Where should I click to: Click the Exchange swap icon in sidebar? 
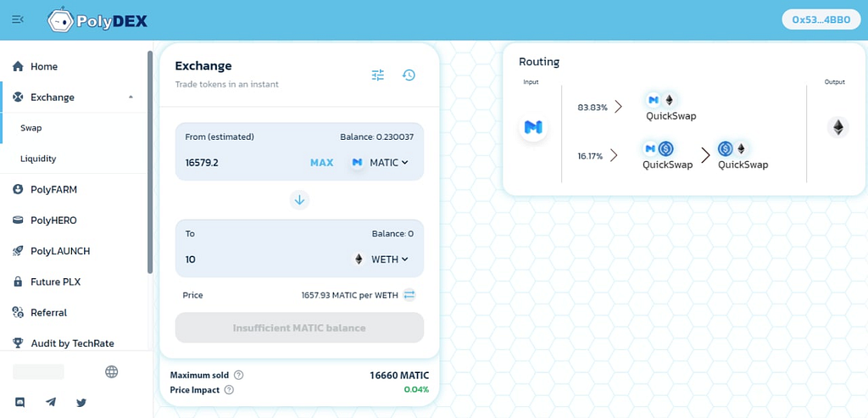(x=18, y=98)
